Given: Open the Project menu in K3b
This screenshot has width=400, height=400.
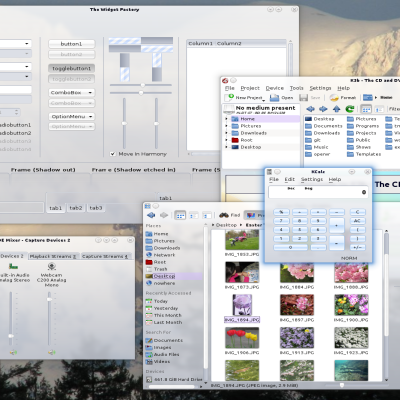Looking at the screenshot, I should click(x=250, y=88).
